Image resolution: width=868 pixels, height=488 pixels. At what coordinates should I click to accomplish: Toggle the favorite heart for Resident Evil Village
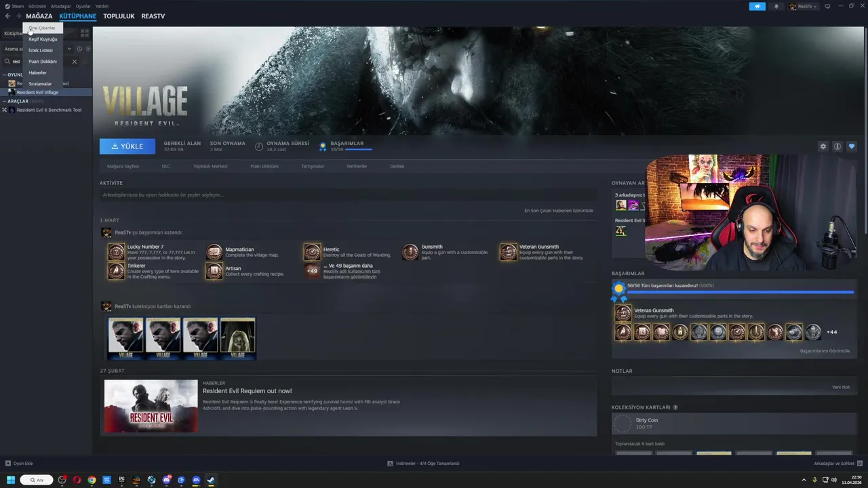(x=852, y=146)
